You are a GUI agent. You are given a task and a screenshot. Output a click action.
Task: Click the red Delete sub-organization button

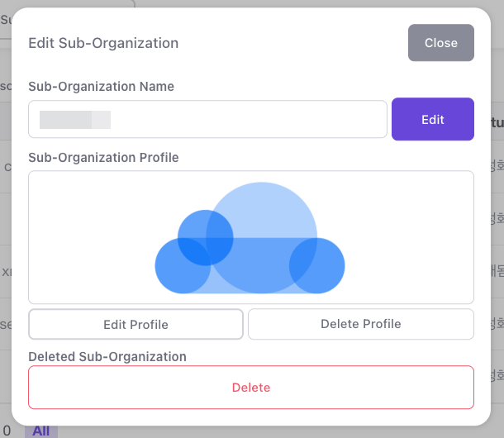point(250,387)
